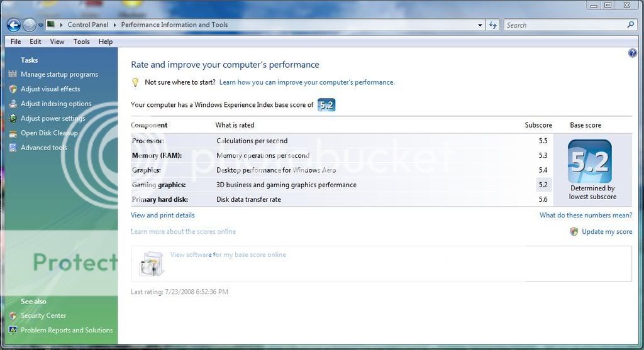
Task: Click the What is rated column header
Action: point(235,125)
